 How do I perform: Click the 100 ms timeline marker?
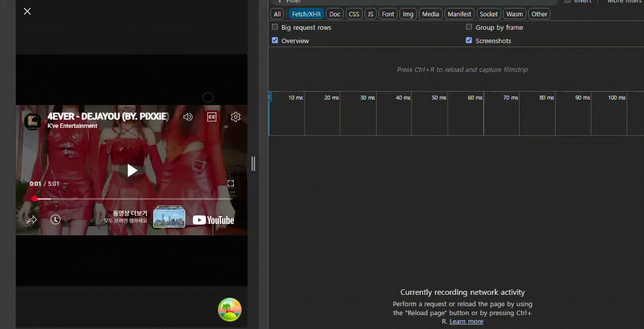617,98
